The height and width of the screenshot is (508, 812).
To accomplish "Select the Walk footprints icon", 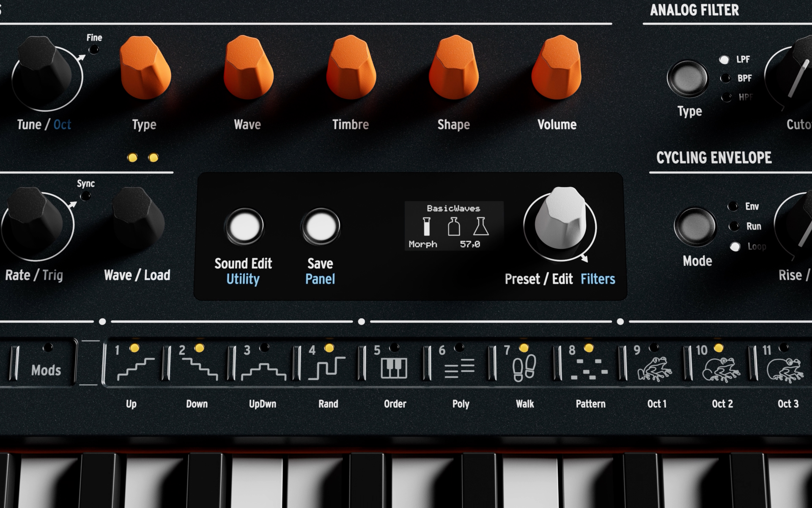I will tap(524, 367).
